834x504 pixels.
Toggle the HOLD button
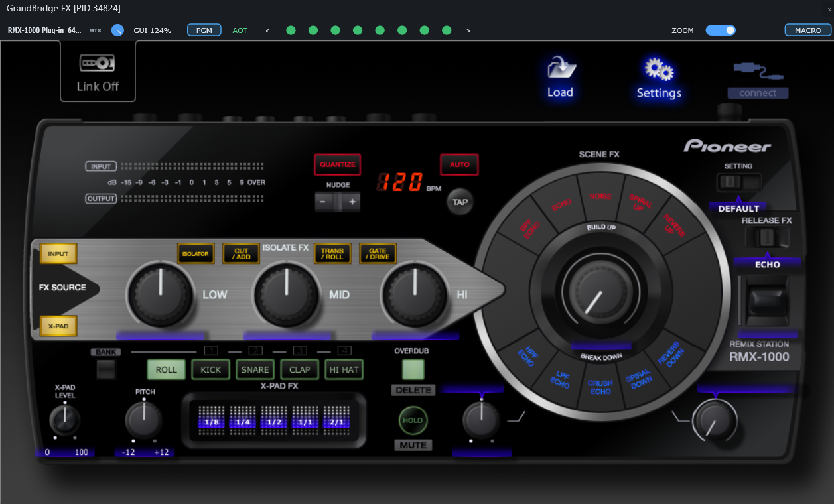[413, 420]
